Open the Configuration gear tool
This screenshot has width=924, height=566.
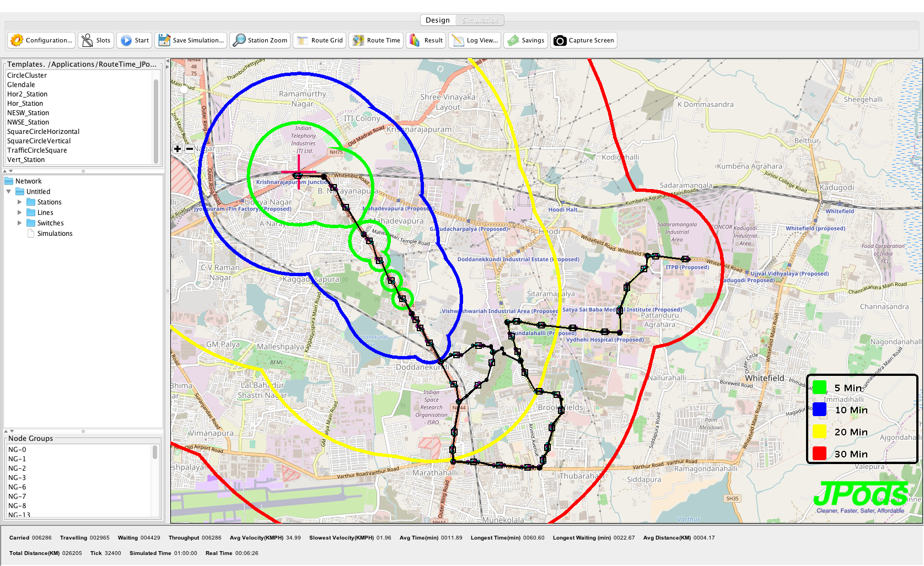17,40
